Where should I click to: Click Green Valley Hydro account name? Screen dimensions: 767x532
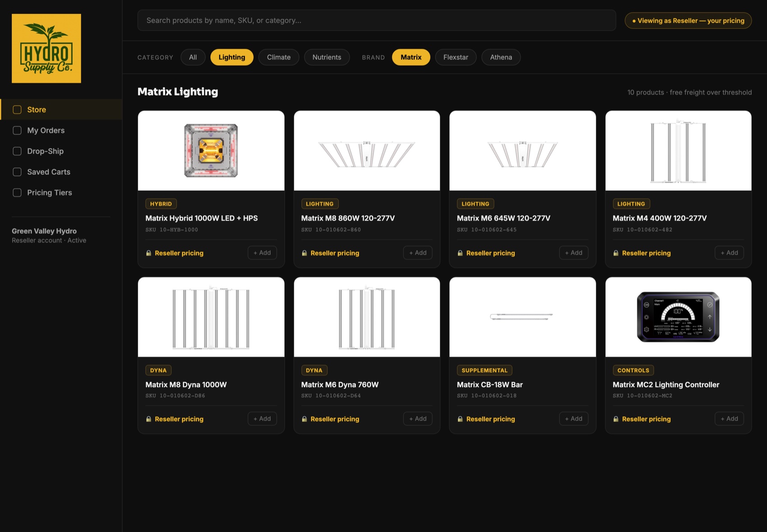click(x=44, y=231)
